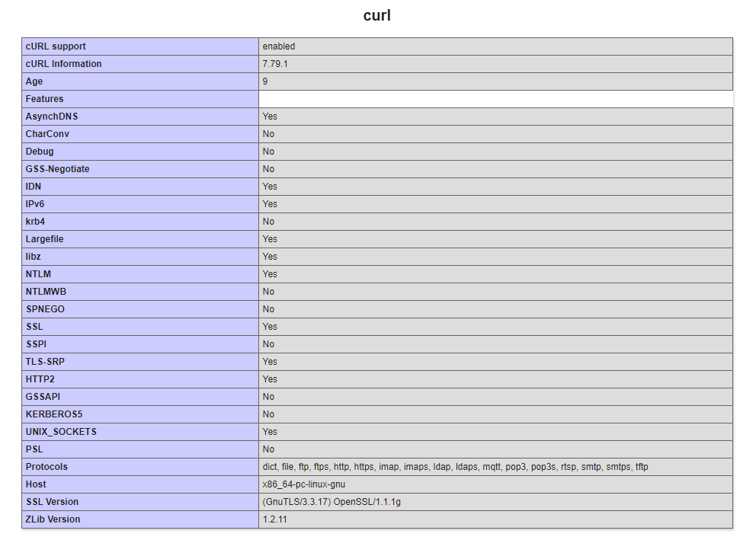Click the cURL version value 7.79.1

click(275, 63)
